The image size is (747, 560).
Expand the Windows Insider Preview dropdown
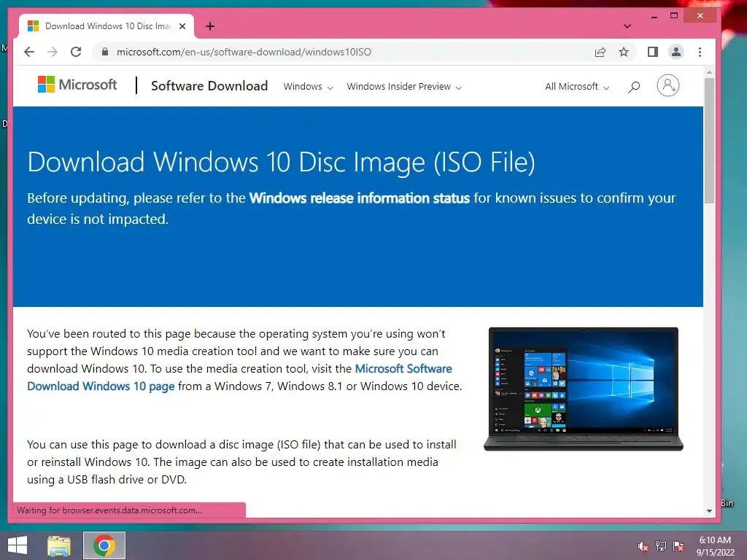tap(404, 87)
